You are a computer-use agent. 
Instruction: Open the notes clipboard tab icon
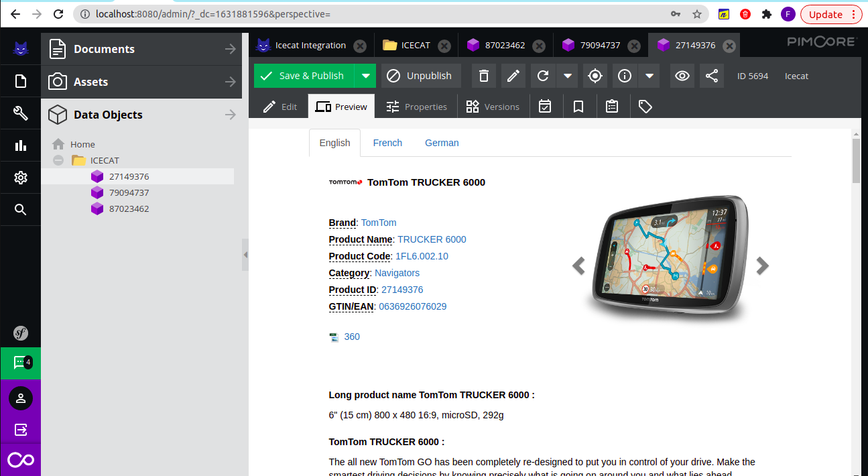pos(612,107)
